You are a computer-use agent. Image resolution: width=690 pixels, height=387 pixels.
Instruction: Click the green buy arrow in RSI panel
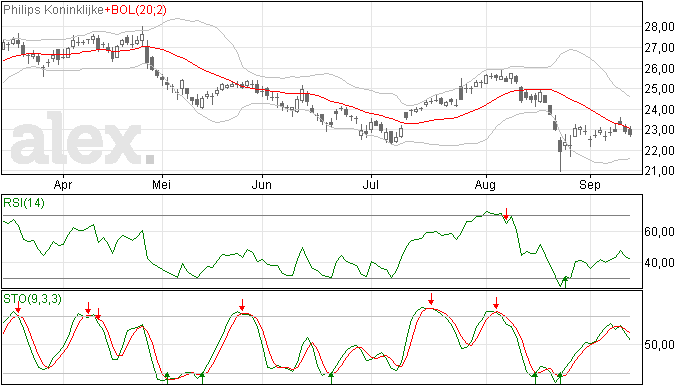(565, 282)
